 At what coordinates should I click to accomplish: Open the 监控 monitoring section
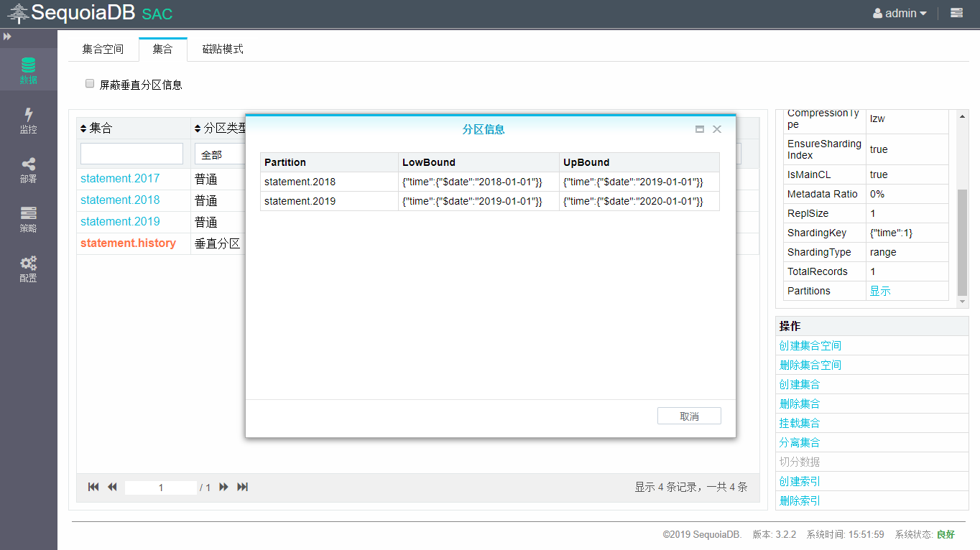click(28, 120)
